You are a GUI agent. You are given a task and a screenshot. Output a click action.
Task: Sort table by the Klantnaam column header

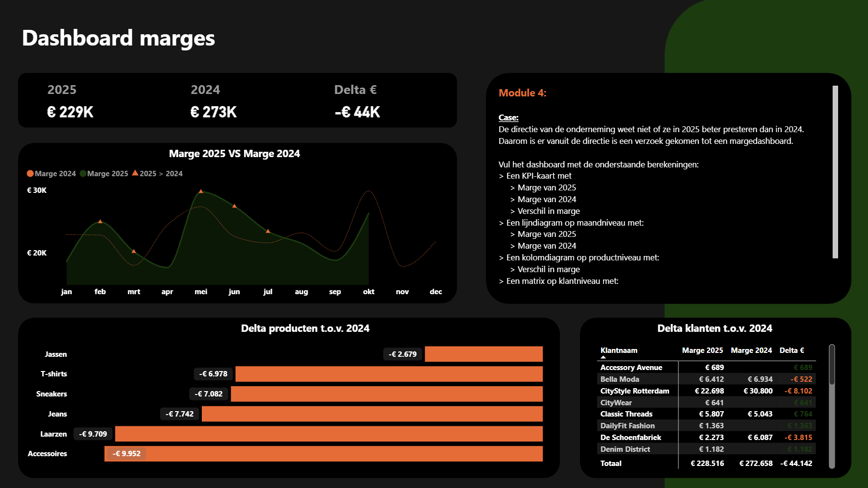point(619,350)
